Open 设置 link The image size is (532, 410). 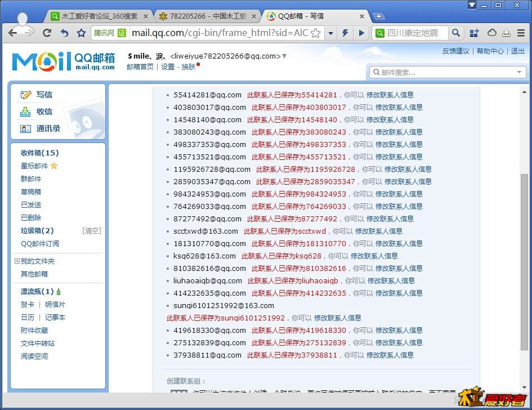[168, 67]
